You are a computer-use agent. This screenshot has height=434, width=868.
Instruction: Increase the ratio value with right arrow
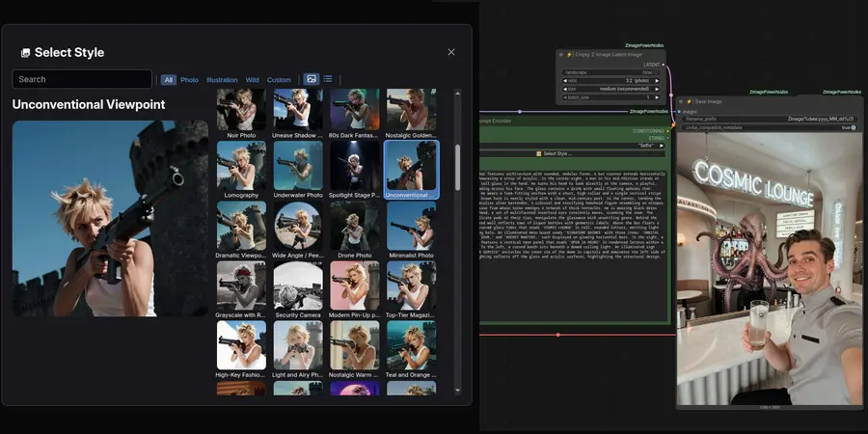[x=657, y=81]
